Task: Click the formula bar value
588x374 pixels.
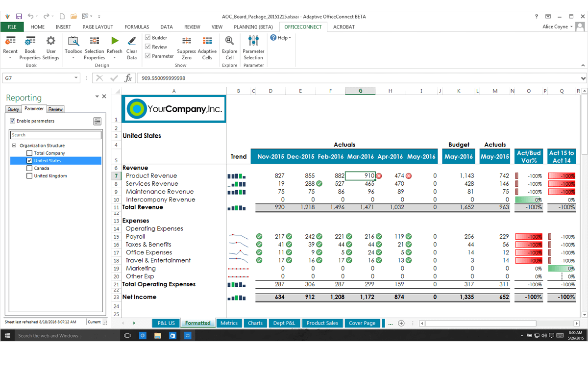Action: tap(164, 78)
